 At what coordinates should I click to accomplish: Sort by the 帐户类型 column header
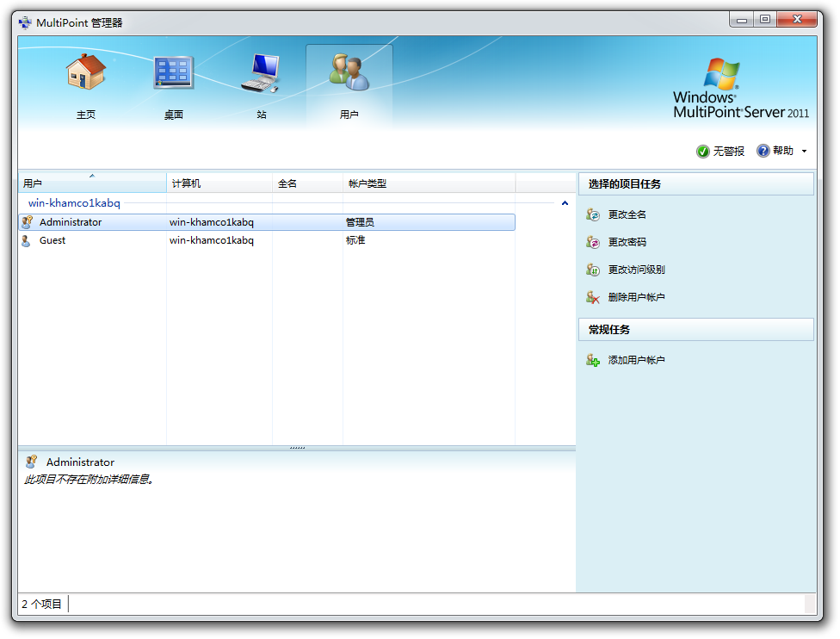(429, 183)
